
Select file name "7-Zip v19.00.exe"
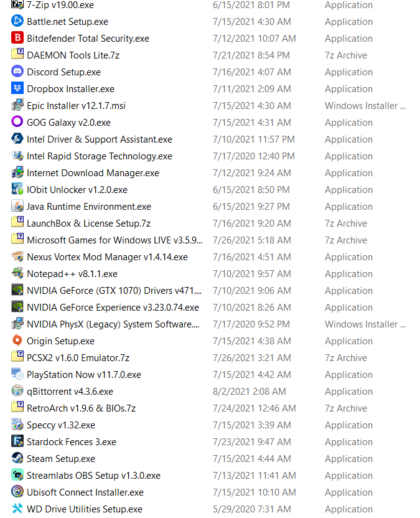point(60,5)
